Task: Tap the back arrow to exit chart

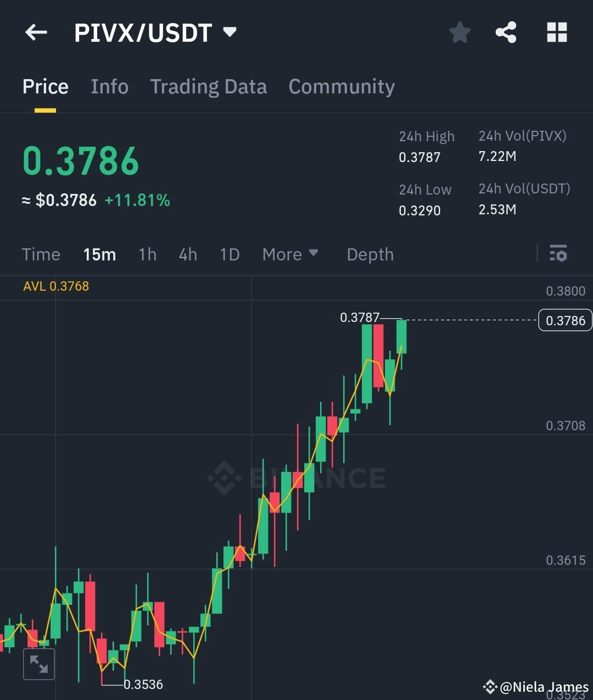Action: pos(36,32)
